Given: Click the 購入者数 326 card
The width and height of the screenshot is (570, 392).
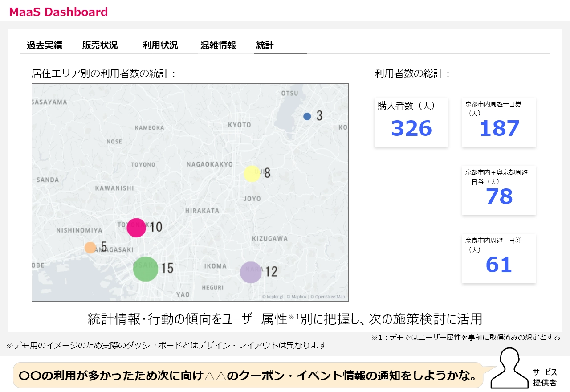Looking at the screenshot, I should [x=411, y=122].
